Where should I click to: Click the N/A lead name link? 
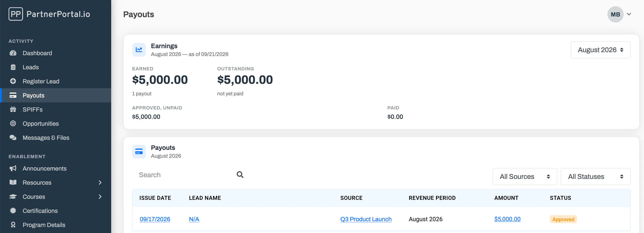[x=194, y=219]
